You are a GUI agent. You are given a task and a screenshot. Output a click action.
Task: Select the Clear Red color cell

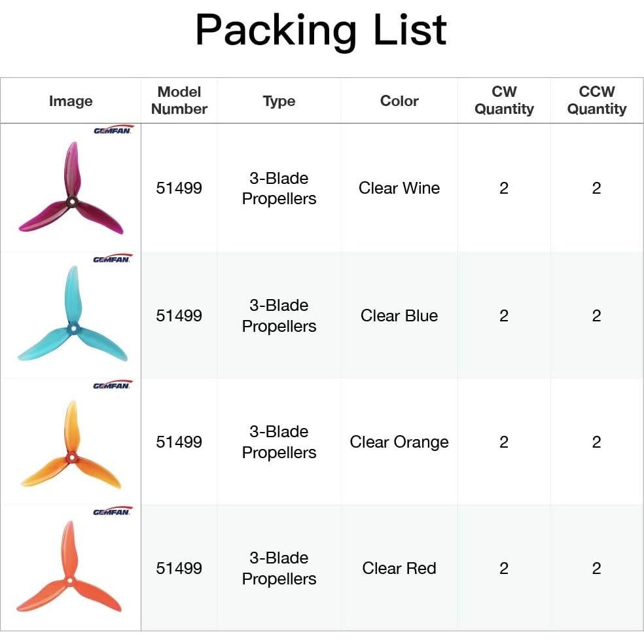(x=399, y=569)
